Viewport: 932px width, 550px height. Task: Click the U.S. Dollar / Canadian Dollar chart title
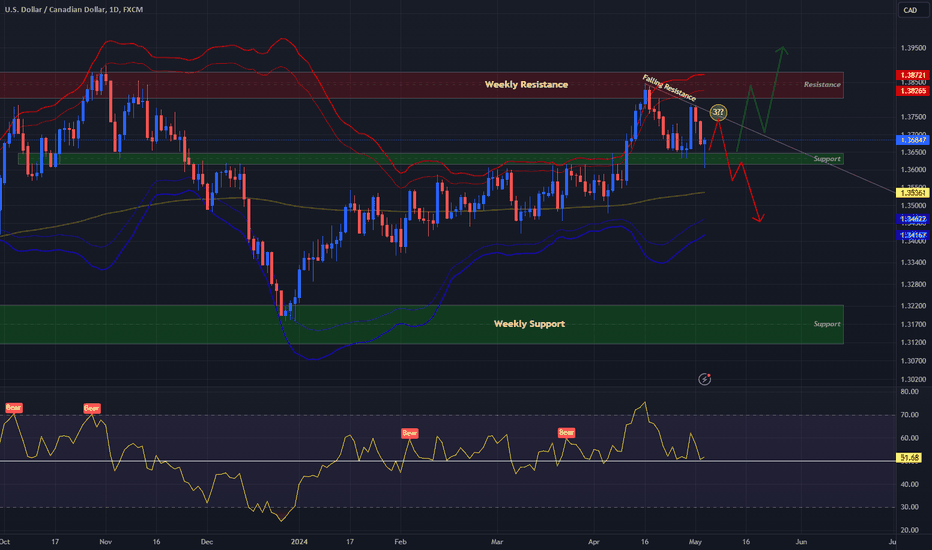tap(74, 10)
